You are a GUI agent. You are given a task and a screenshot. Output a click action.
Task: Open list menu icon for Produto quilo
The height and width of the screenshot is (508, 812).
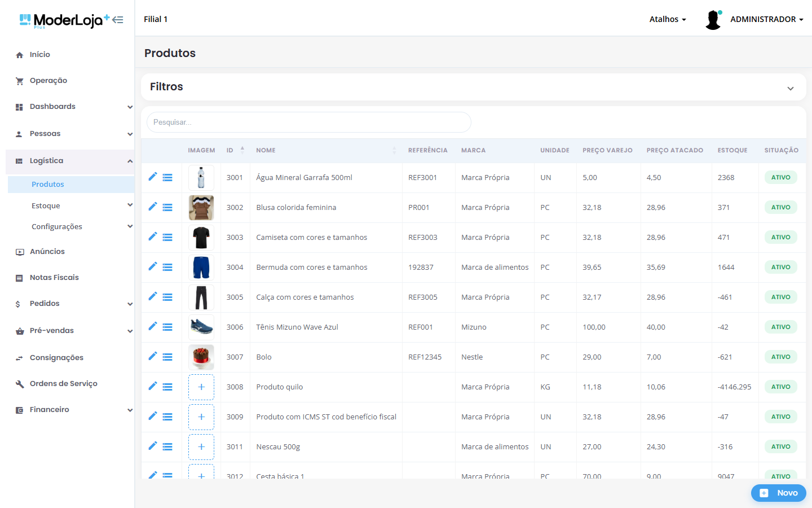pyautogui.click(x=167, y=387)
